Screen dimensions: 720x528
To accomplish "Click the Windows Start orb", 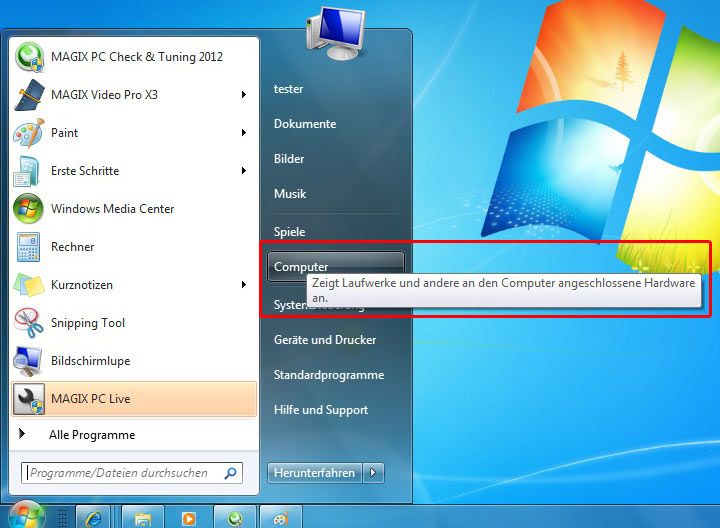I will pyautogui.click(x=27, y=516).
